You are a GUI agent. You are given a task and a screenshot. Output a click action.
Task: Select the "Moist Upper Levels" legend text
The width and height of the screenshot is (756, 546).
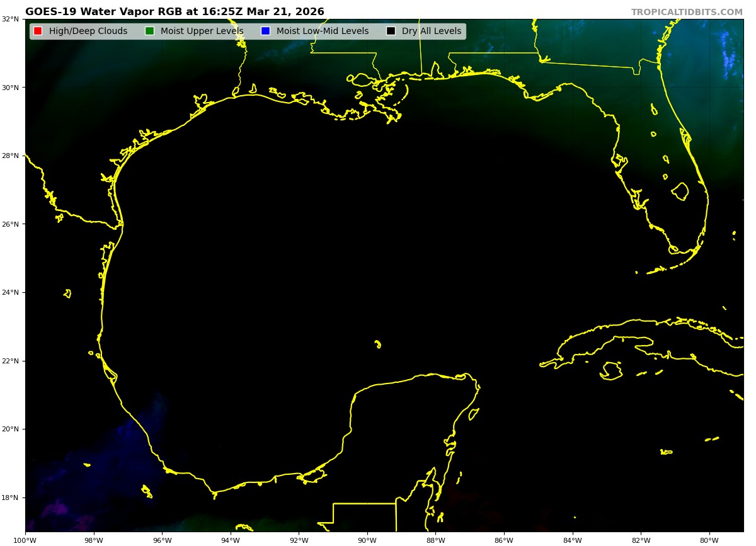click(x=202, y=31)
